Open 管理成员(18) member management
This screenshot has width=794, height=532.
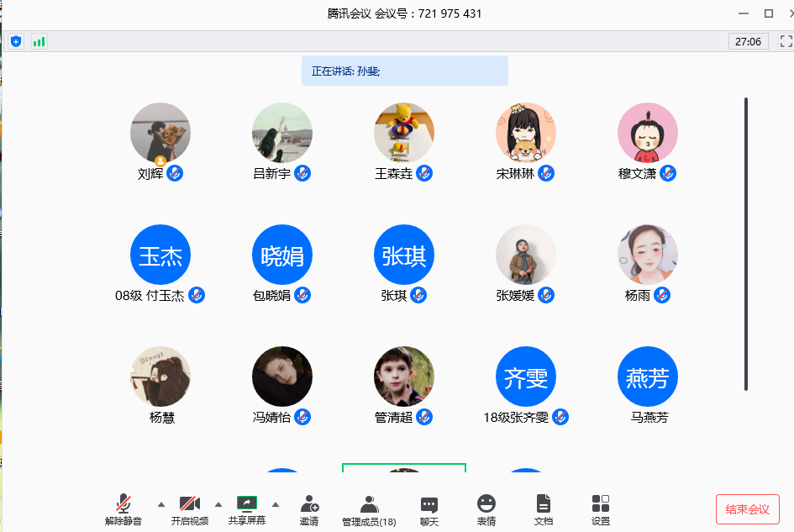point(369,509)
